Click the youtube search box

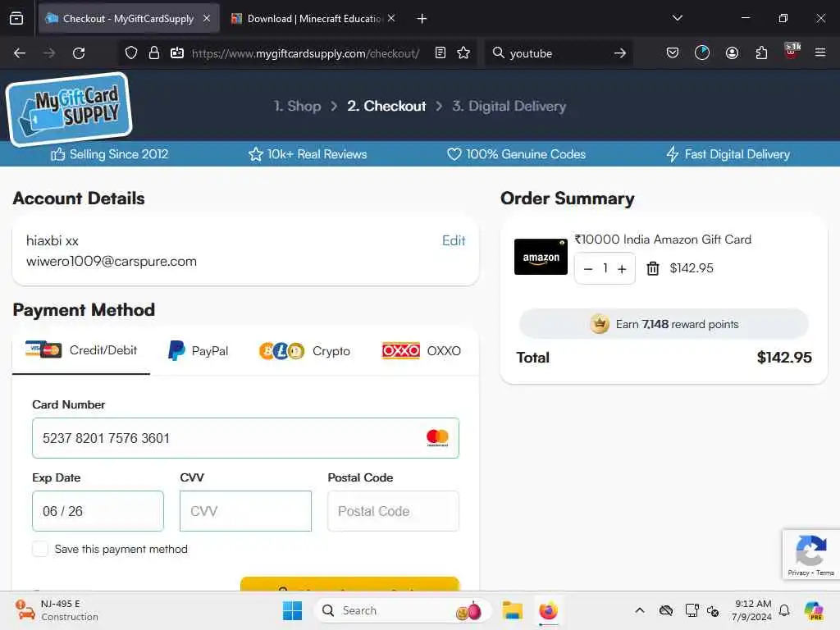click(x=557, y=53)
